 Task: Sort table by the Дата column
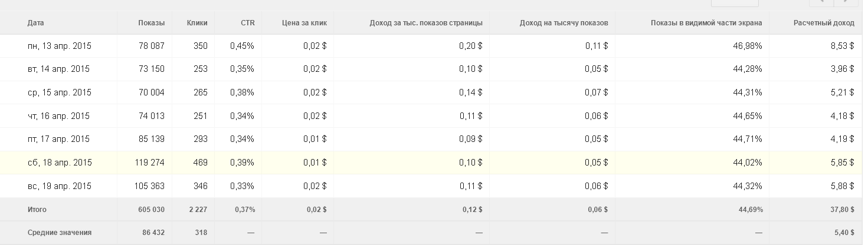36,23
